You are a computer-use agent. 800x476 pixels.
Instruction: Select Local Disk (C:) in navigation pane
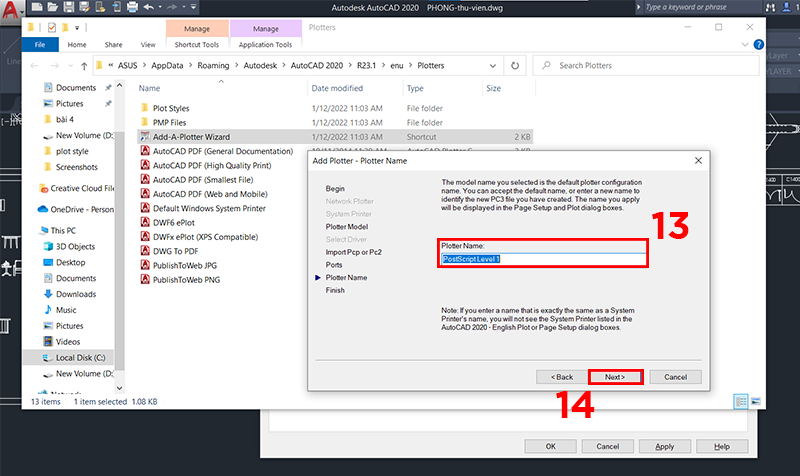coord(81,358)
